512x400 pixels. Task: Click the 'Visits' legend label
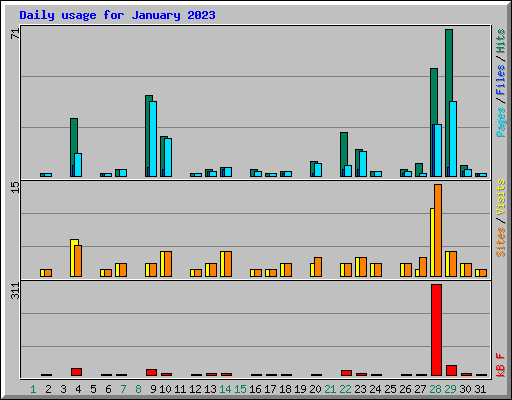point(501,197)
